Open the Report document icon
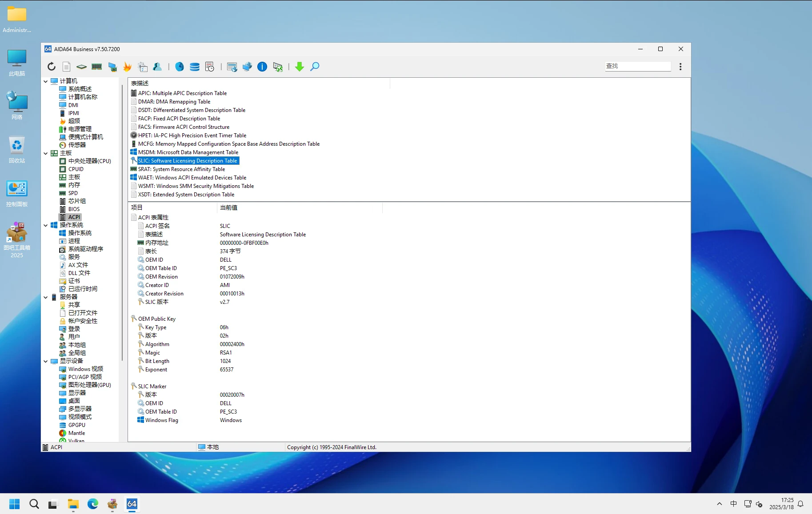This screenshot has height=514, width=812. [x=66, y=67]
